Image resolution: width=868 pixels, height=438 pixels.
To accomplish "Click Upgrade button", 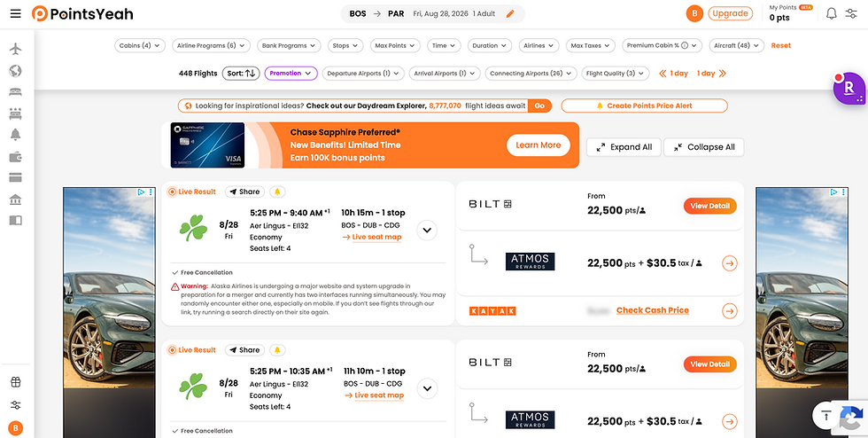I will click(730, 14).
